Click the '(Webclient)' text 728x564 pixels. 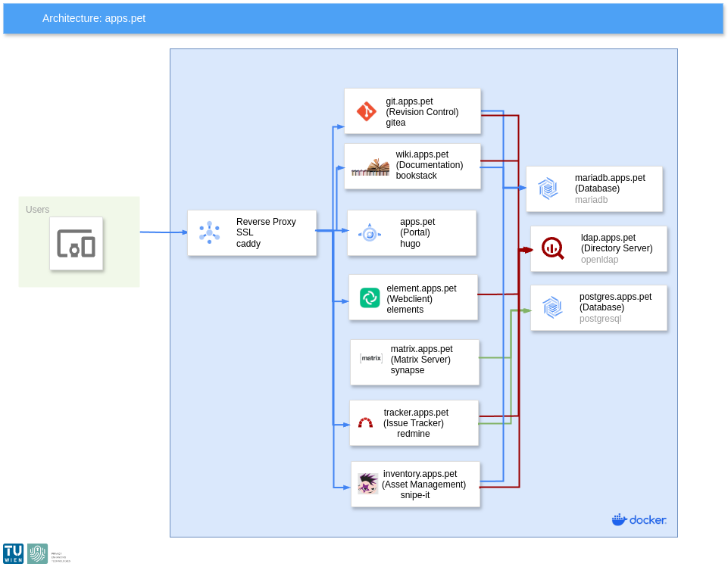409,299
